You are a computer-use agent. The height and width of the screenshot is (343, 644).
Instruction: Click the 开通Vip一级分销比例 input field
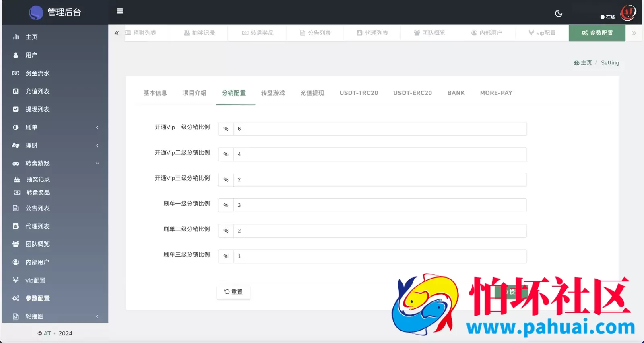click(x=380, y=129)
